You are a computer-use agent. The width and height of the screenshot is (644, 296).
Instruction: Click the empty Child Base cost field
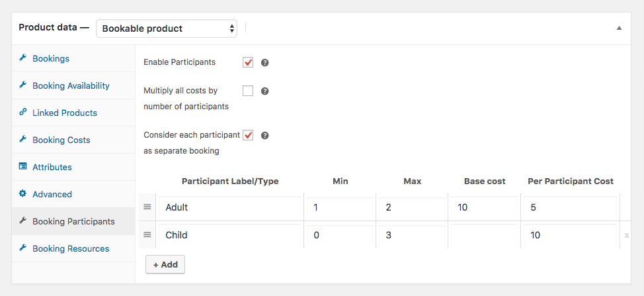tap(483, 235)
